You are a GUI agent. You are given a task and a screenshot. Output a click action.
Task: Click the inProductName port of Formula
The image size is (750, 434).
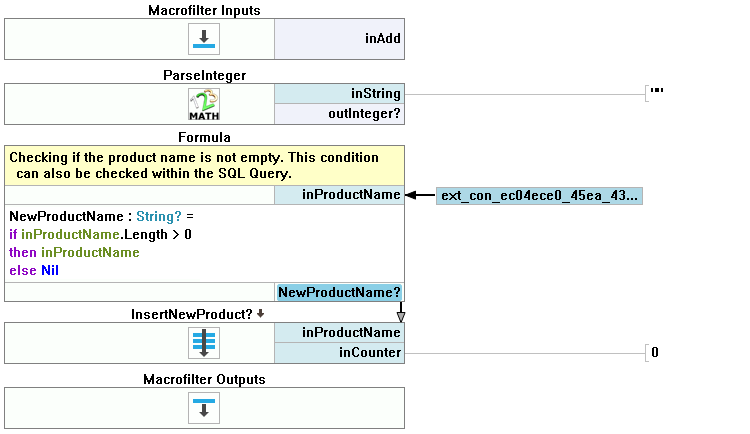339,195
